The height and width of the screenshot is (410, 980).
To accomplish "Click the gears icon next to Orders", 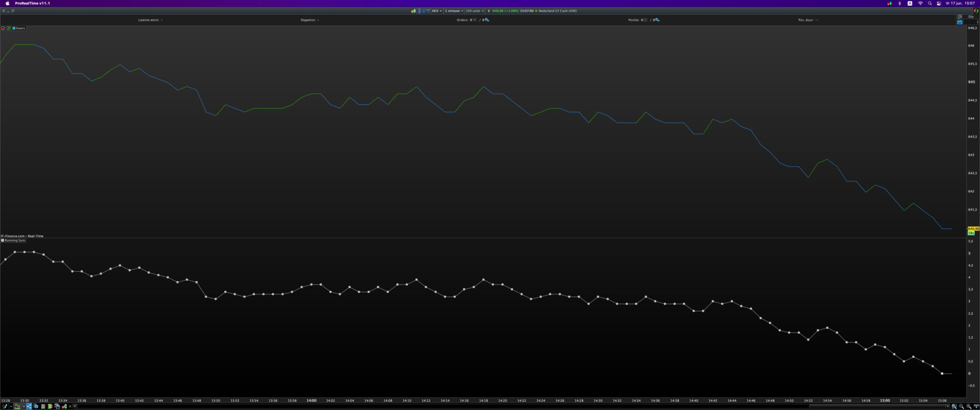I will click(x=487, y=20).
